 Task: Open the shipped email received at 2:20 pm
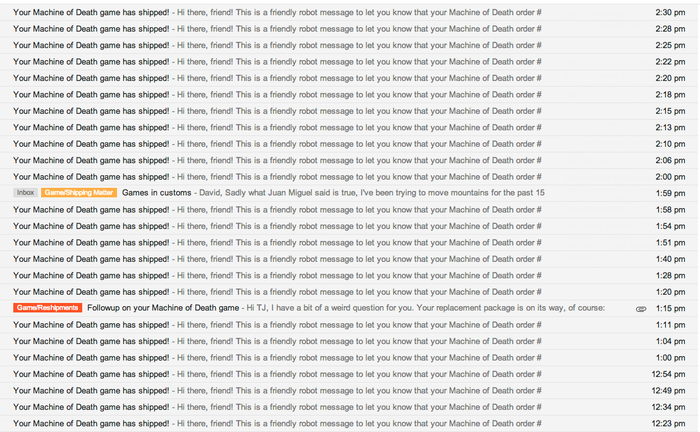tap(349, 79)
